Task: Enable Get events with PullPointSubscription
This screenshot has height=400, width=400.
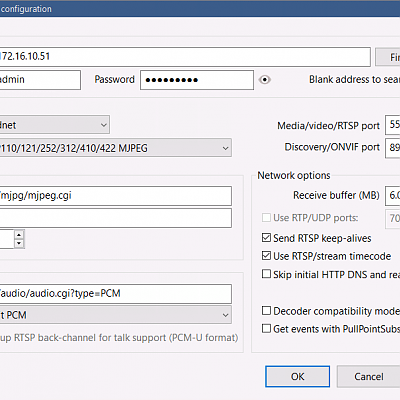Action: click(x=266, y=329)
